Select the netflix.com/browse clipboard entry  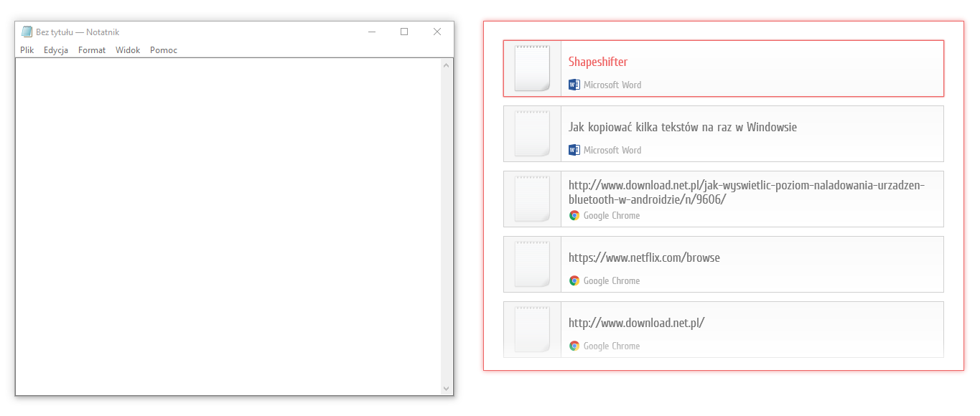pos(724,264)
